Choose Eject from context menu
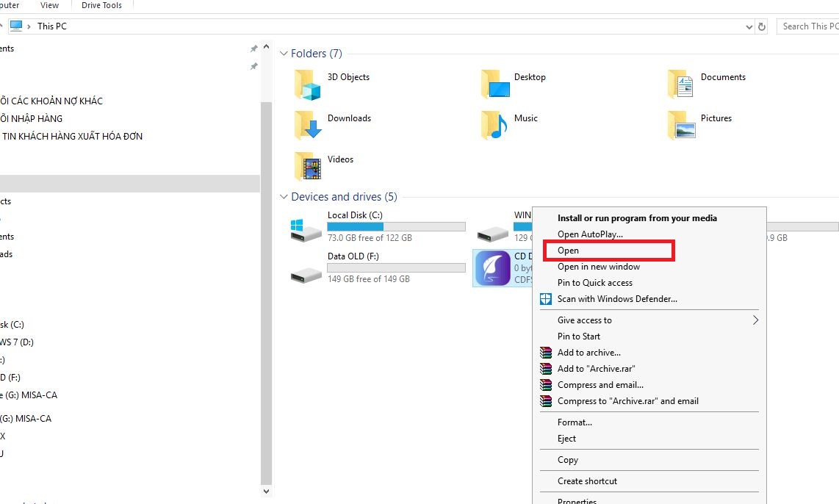 coord(566,438)
